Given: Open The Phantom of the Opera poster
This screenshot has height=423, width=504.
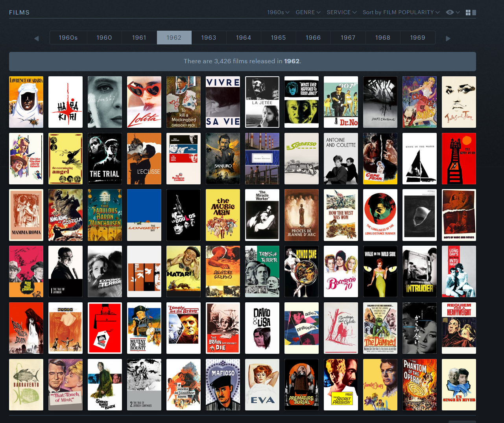Looking at the screenshot, I should point(420,385).
